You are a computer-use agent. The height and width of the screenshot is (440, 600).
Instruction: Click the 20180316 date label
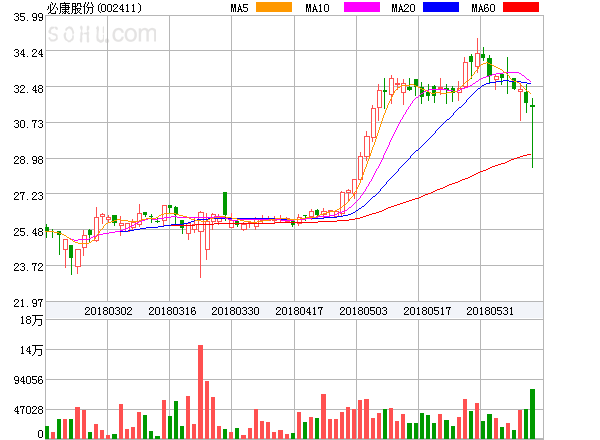click(x=172, y=311)
